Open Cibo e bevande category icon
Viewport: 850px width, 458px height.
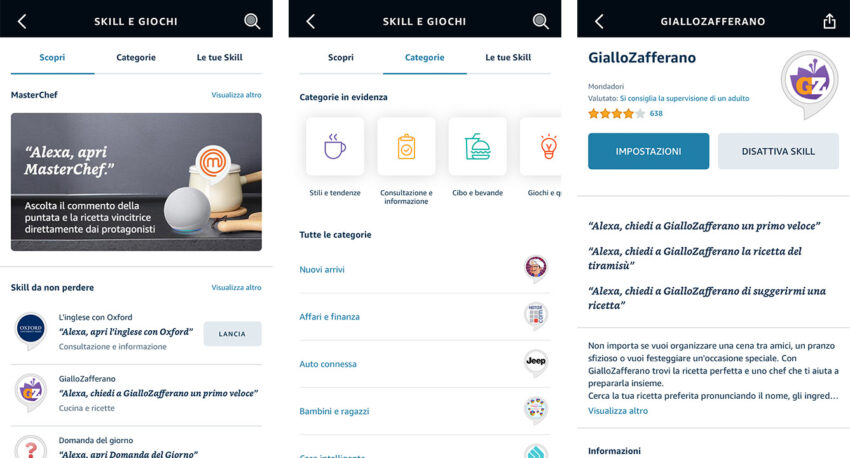[478, 146]
